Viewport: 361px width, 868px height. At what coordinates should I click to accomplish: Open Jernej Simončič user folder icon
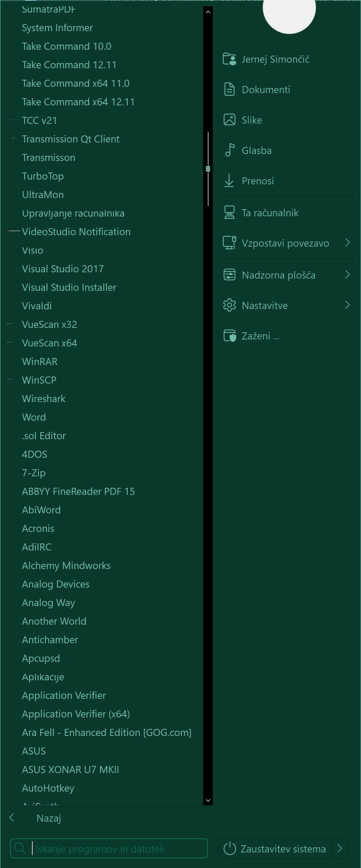[x=230, y=59]
